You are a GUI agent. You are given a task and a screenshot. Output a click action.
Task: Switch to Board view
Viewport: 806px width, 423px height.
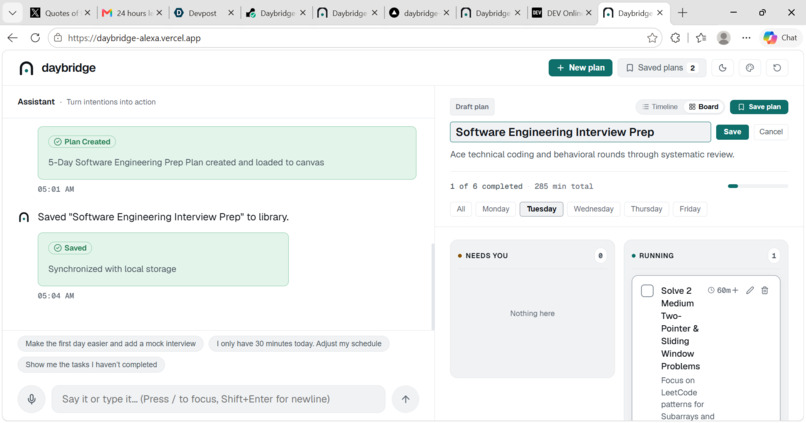point(704,107)
